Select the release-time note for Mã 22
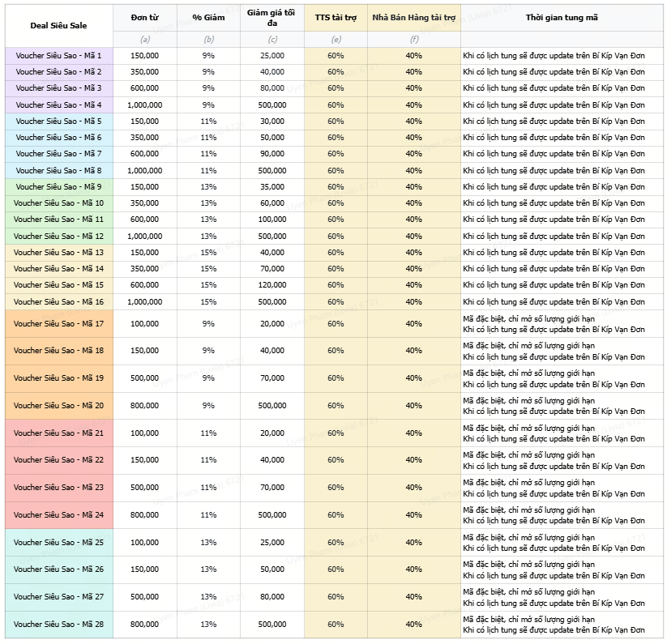The width and height of the screenshot is (671, 644). point(553,460)
